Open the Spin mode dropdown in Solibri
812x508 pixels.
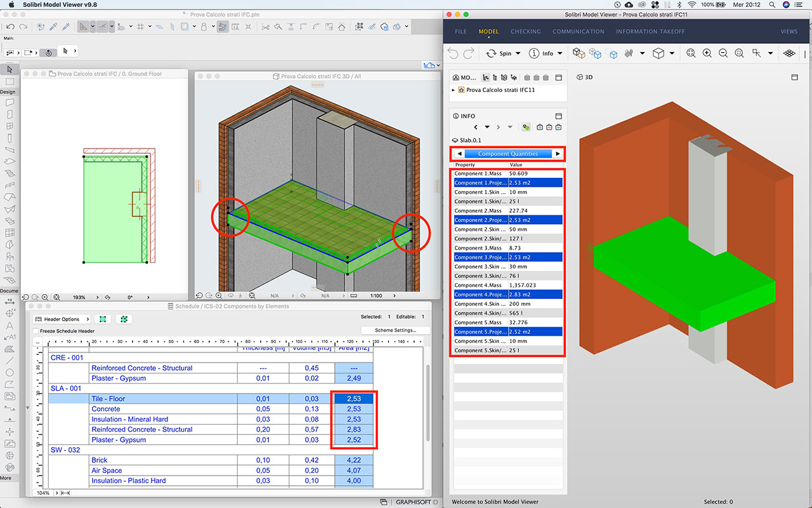[518, 53]
